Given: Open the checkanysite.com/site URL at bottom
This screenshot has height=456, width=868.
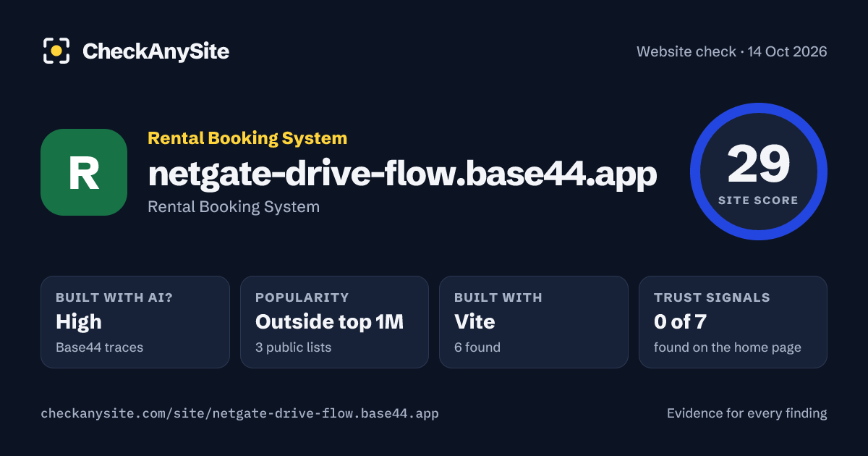Looking at the screenshot, I should 239,413.
